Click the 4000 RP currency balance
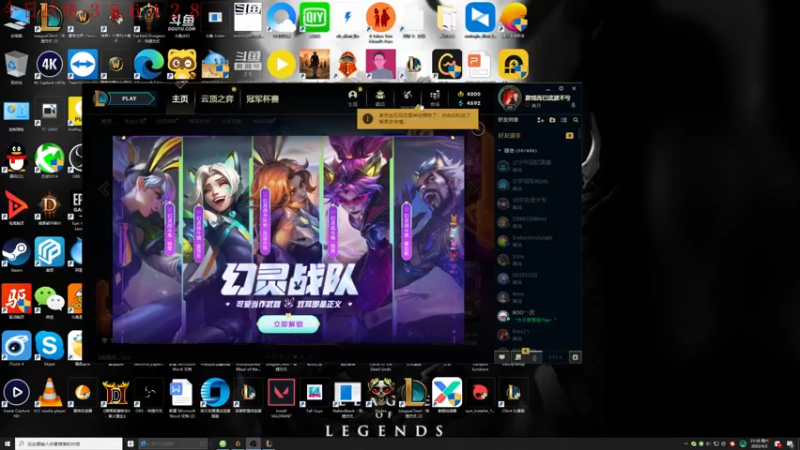The width and height of the screenshot is (800, 450). coord(469,94)
